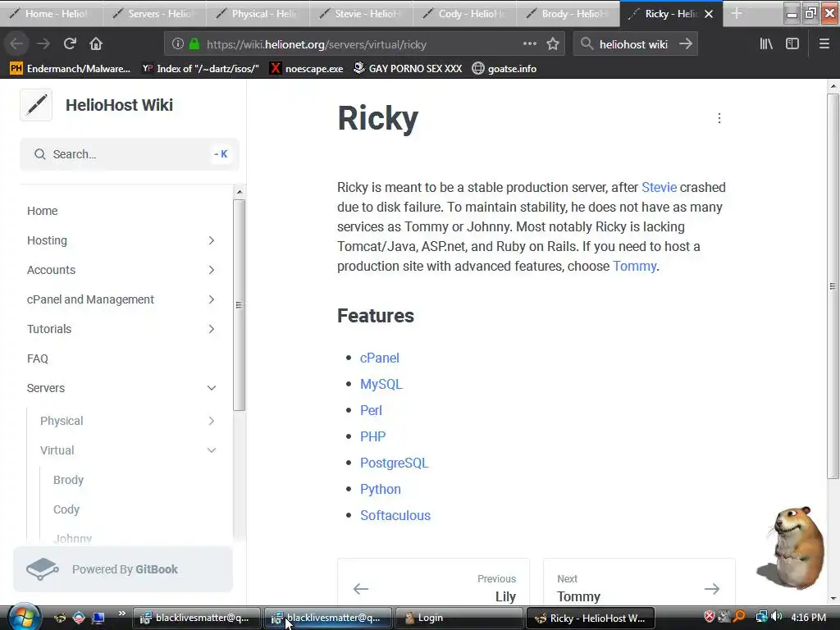Switch to the Cody browser tab
This screenshot has width=840, height=630.
(x=464, y=13)
